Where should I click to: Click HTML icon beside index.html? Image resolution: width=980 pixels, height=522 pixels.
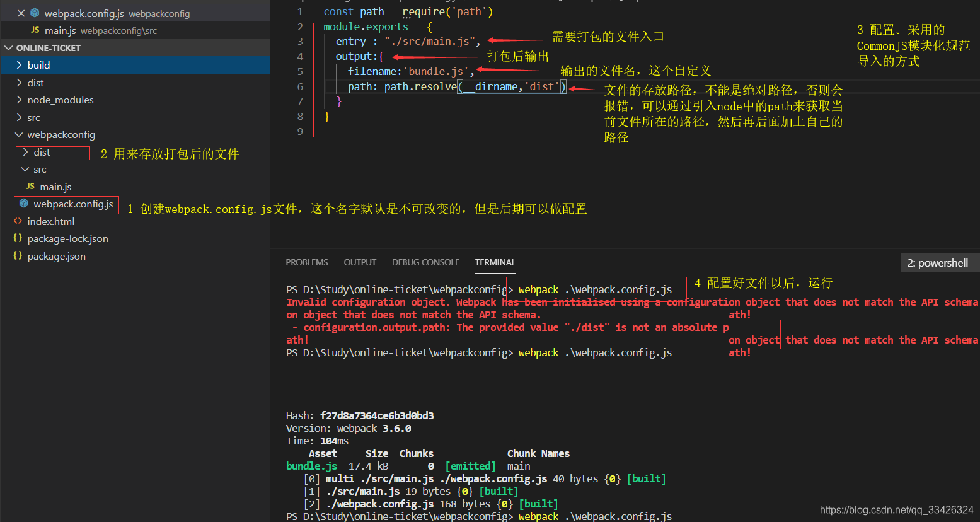[x=18, y=221]
